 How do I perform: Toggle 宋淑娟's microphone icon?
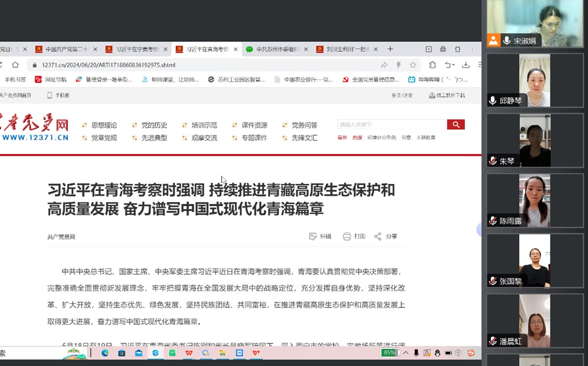tap(507, 41)
